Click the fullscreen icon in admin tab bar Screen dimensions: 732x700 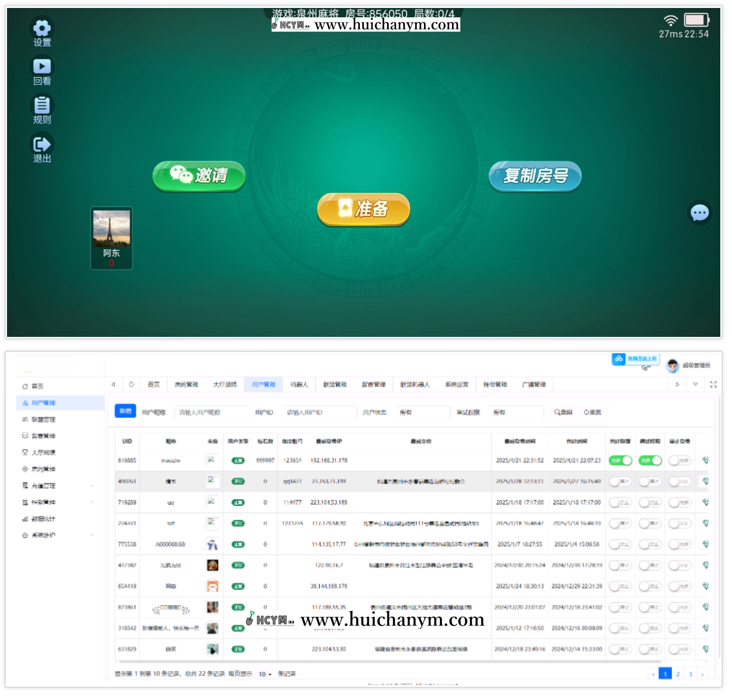713,384
